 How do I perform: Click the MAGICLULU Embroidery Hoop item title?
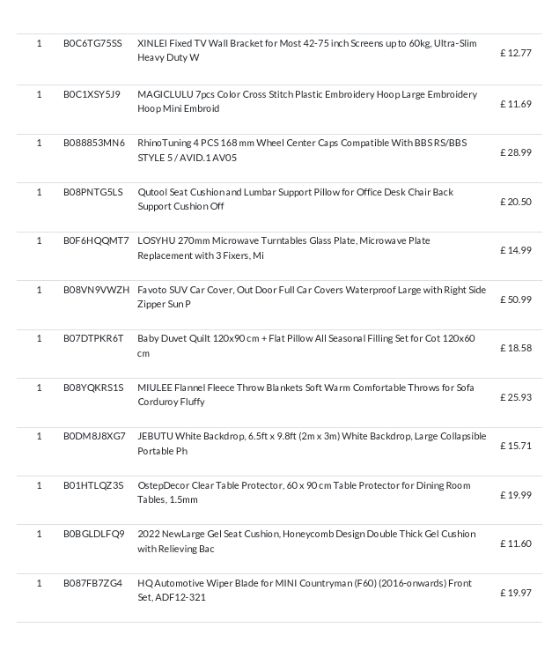coord(307,101)
